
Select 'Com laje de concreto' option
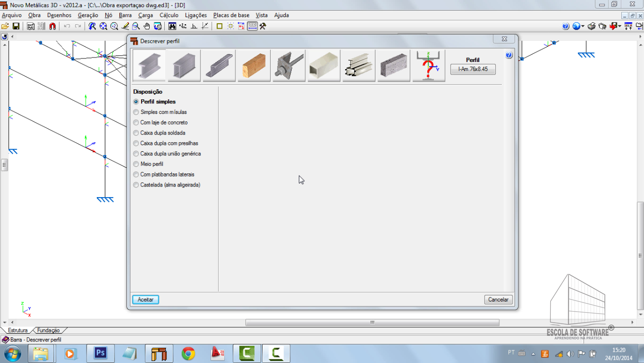point(136,123)
